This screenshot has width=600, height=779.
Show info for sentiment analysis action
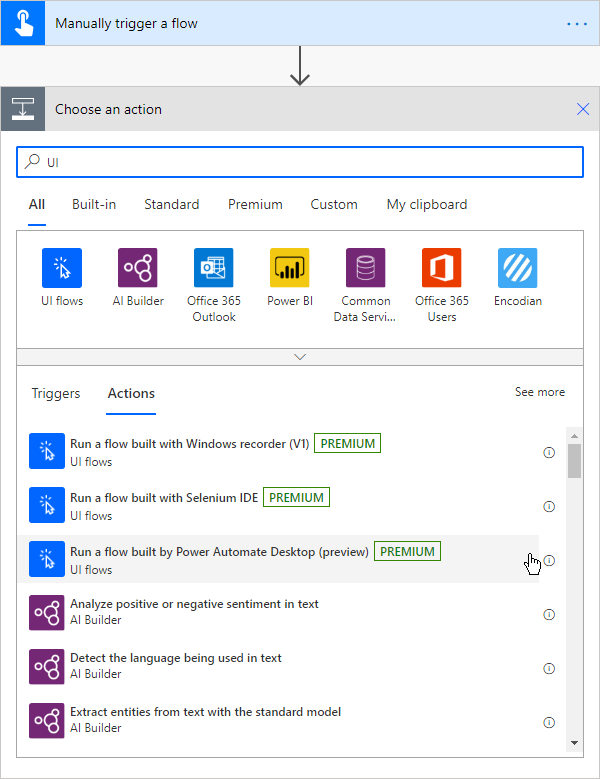pos(549,615)
